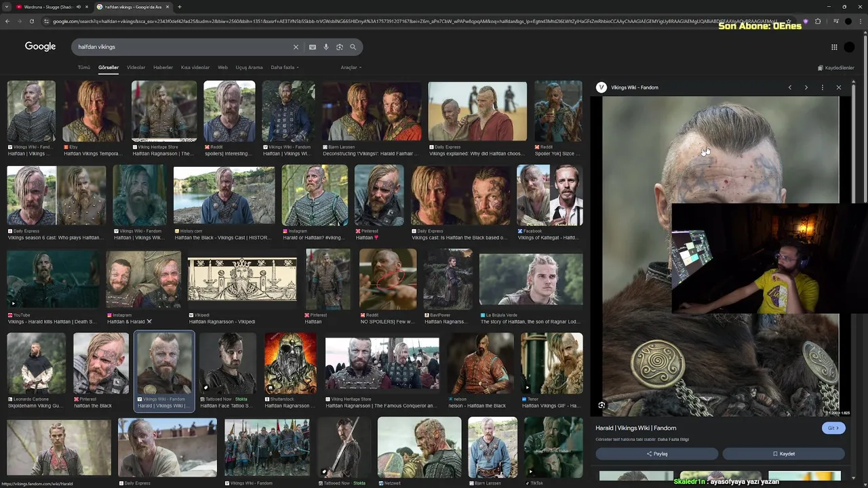Image resolution: width=868 pixels, height=488 pixels.
Task: Close the Wardruna YouTube tab
Action: 86,7
